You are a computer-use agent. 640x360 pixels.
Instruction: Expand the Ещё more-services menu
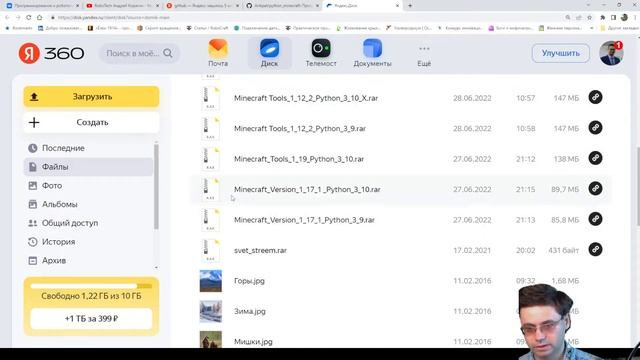pyautogui.click(x=424, y=55)
